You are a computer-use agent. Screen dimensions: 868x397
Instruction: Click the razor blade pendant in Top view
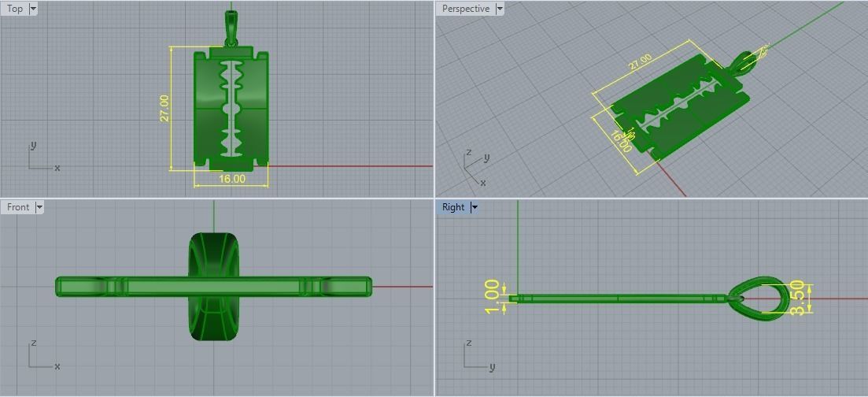231,109
